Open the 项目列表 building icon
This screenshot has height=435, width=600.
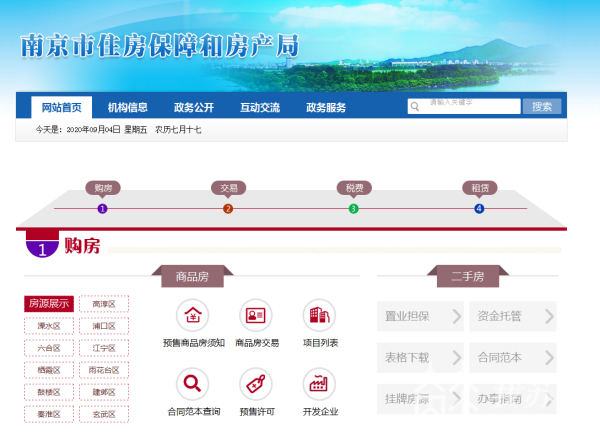(319, 316)
